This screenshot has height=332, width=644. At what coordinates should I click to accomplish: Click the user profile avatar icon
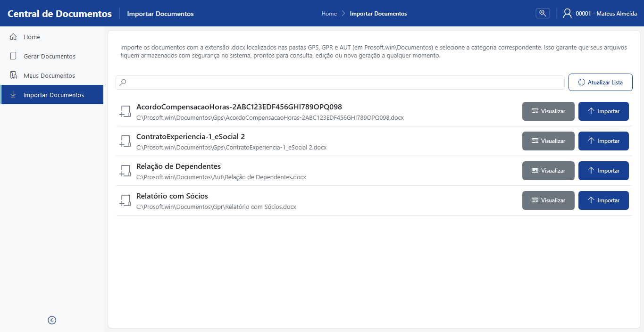(x=568, y=13)
